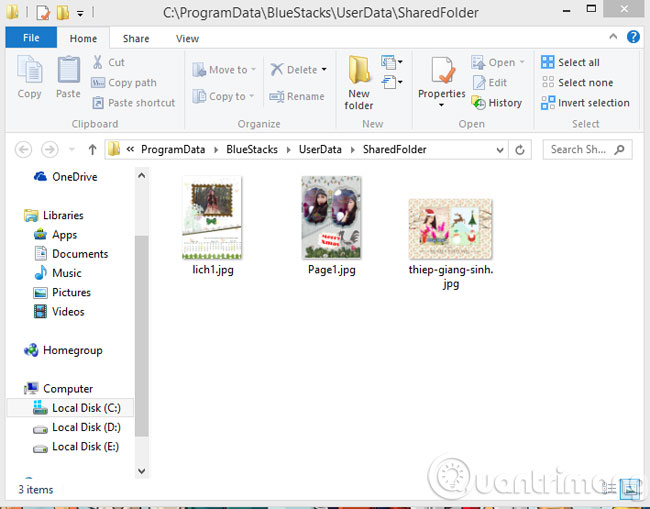Create a New folder
This screenshot has width=650, height=509.
[x=359, y=83]
